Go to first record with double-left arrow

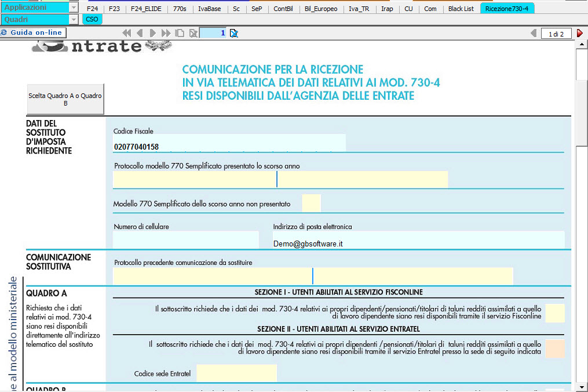click(x=127, y=33)
